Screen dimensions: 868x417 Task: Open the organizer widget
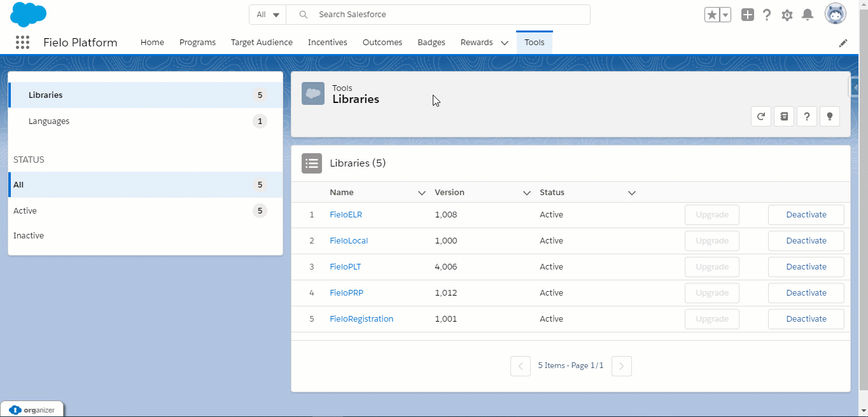tap(32, 410)
